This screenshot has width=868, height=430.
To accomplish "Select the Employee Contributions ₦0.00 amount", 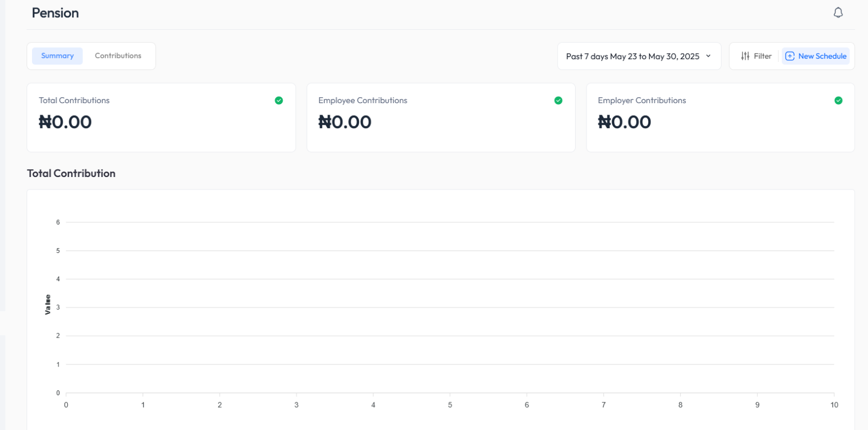I will pyautogui.click(x=345, y=122).
